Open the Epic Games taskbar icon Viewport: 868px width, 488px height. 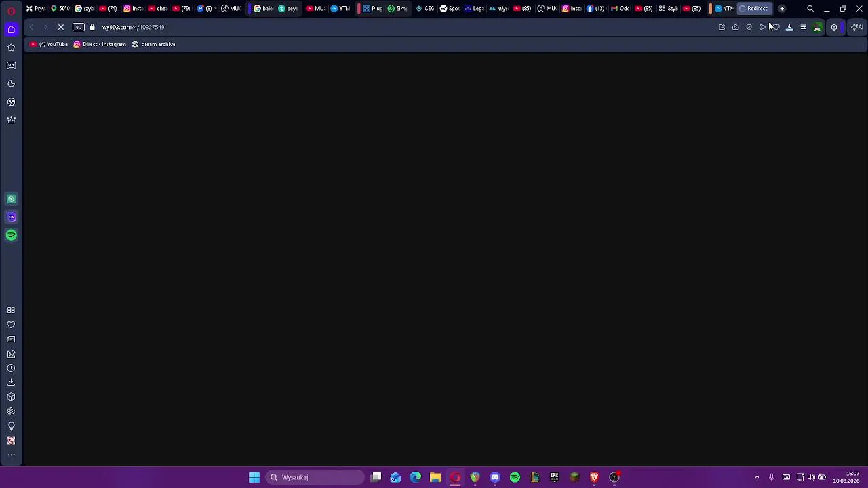[555, 477]
